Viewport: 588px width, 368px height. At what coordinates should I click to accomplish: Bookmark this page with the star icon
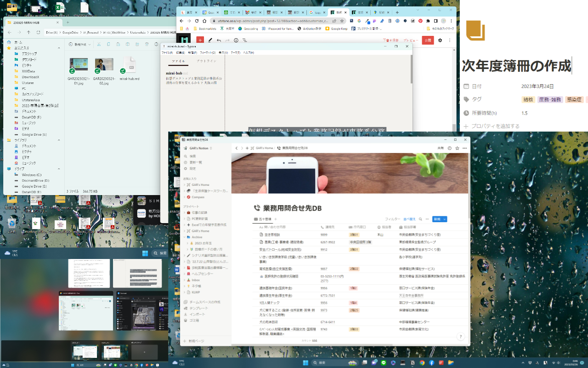tap(342, 21)
